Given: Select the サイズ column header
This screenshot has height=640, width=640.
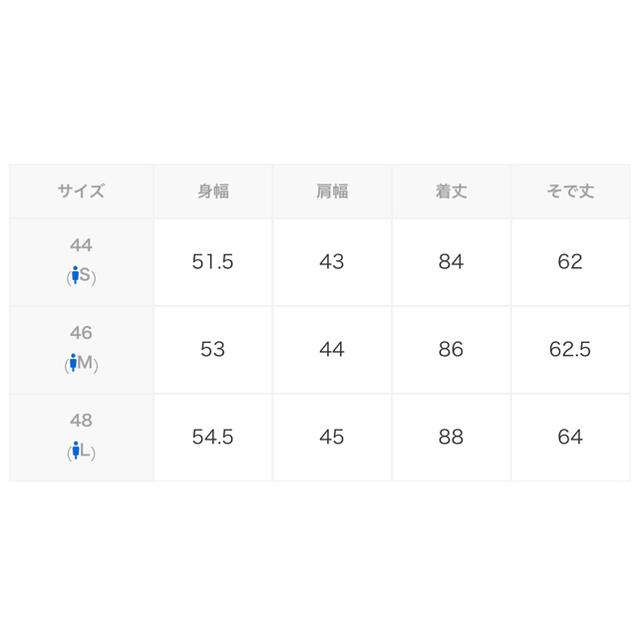Looking at the screenshot, I should tap(81, 191).
